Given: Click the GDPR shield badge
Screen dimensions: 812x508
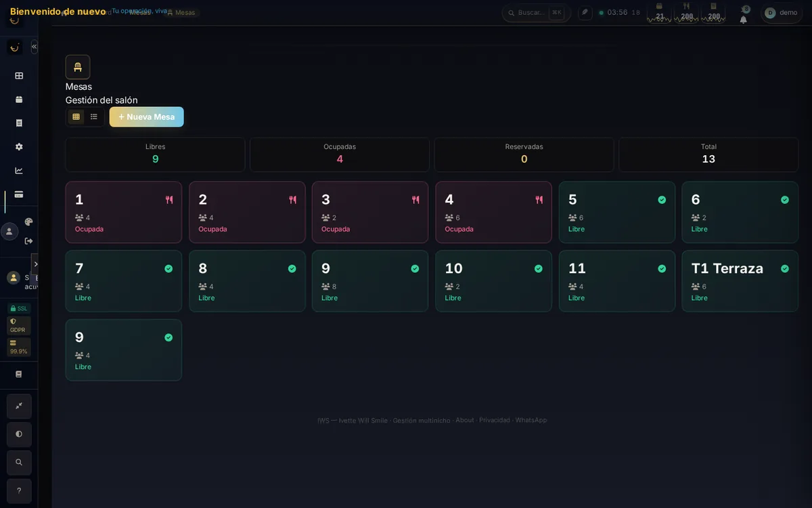Looking at the screenshot, I should [x=19, y=325].
